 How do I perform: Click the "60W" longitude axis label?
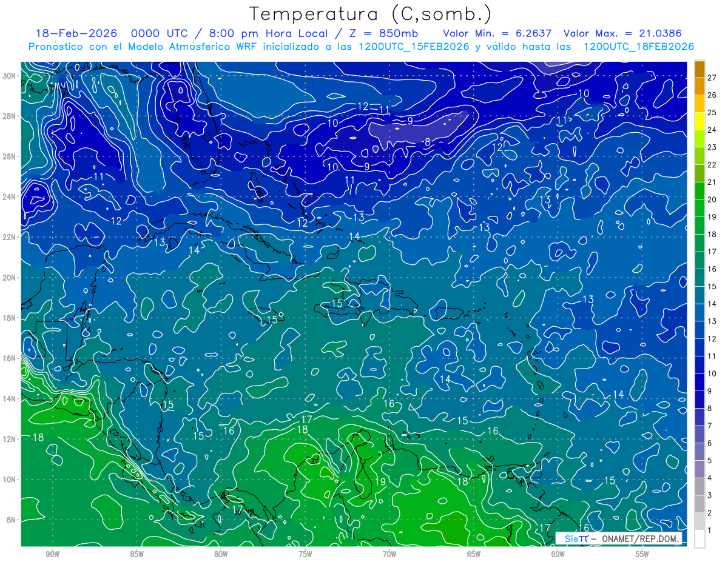tap(558, 554)
